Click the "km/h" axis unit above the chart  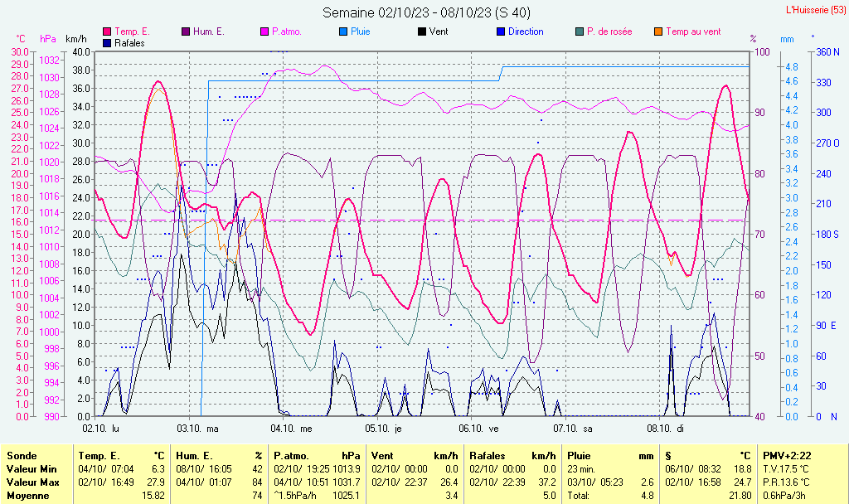75,39
